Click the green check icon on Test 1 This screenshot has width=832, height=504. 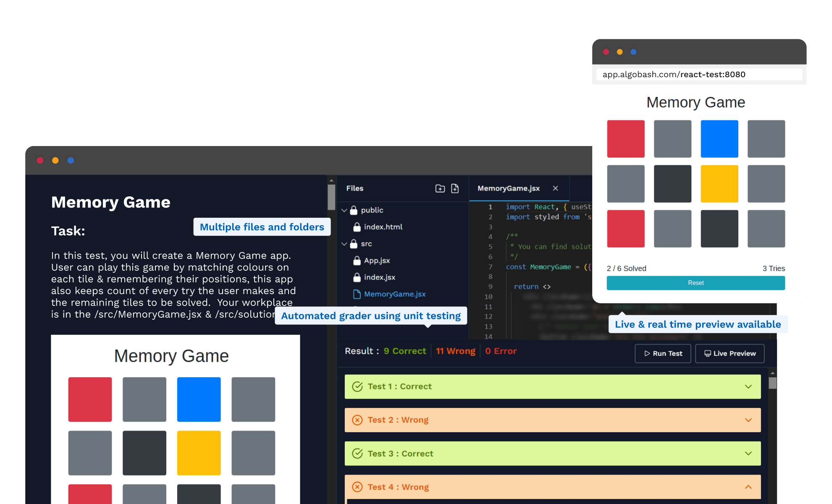point(357,386)
